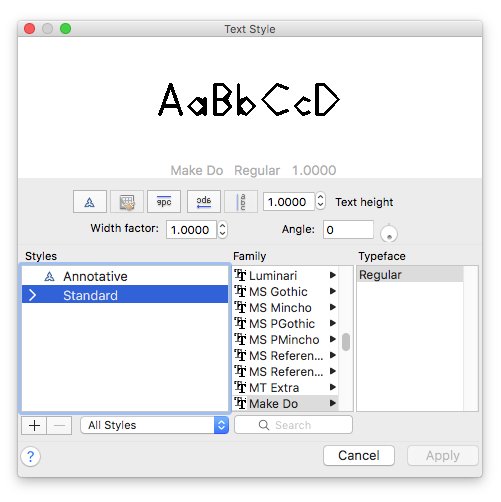The image size is (501, 502).
Task: Expand the Luminari family arrow
Action: coord(332,275)
